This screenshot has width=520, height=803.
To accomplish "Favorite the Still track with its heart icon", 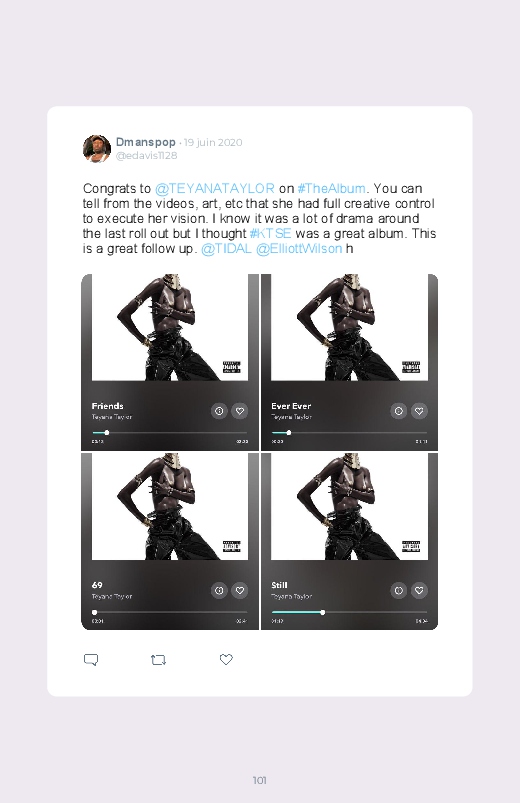I will tap(419, 590).
